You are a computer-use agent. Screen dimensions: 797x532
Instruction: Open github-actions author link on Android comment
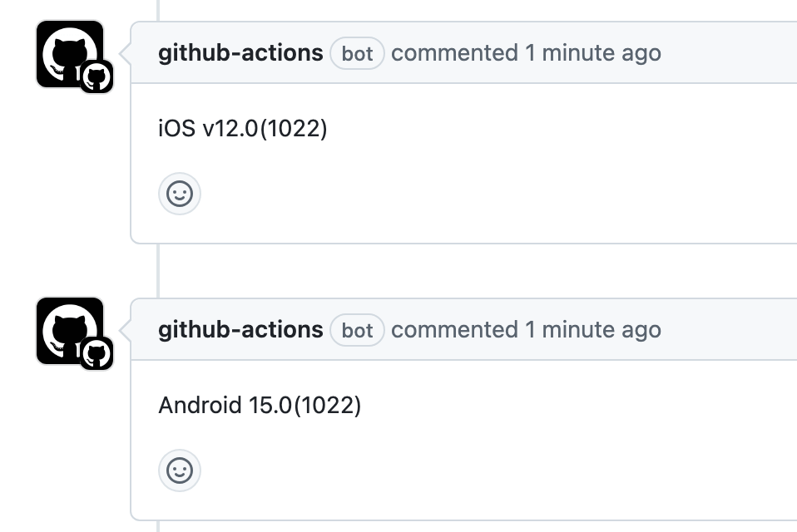click(240, 330)
